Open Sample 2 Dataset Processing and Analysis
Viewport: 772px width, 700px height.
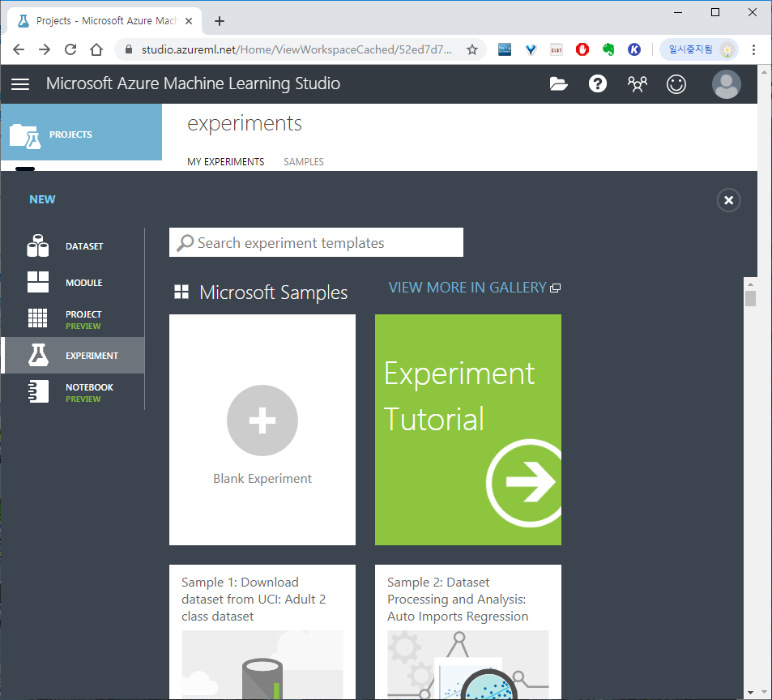pos(468,632)
